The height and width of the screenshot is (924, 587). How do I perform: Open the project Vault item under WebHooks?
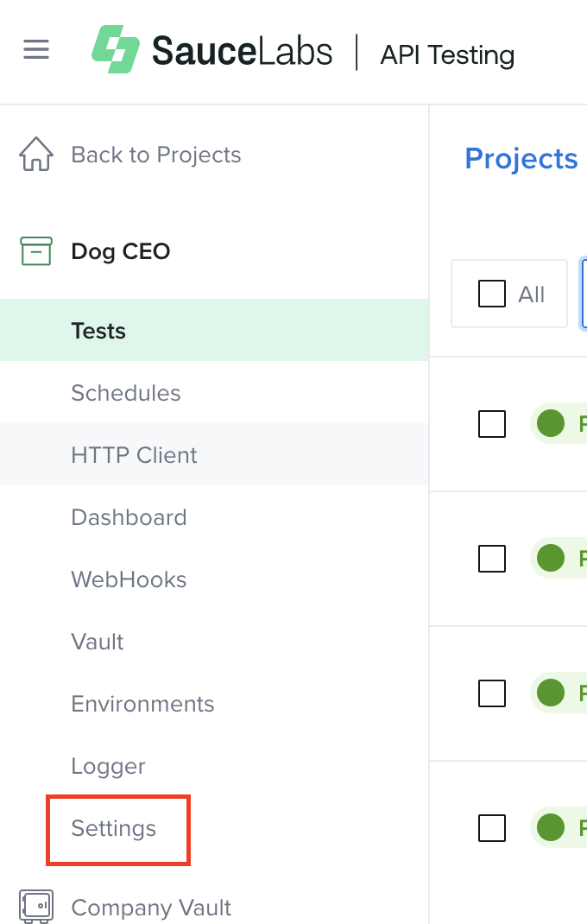98,642
